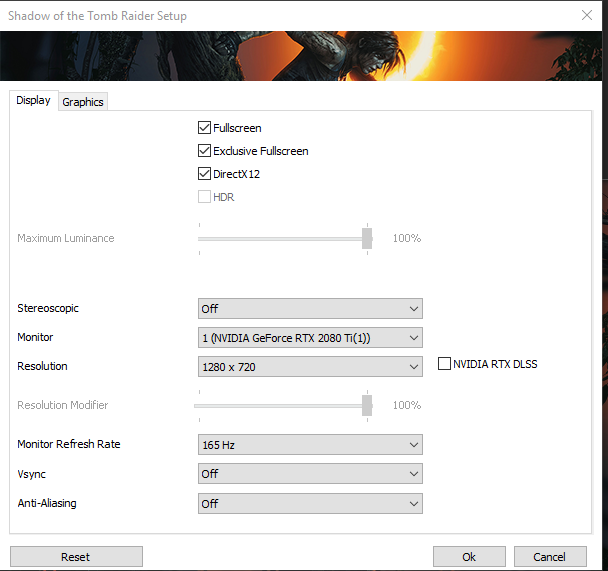Viewport: 608px width, 571px height.
Task: Click the Vsync label
Action: tap(31, 474)
